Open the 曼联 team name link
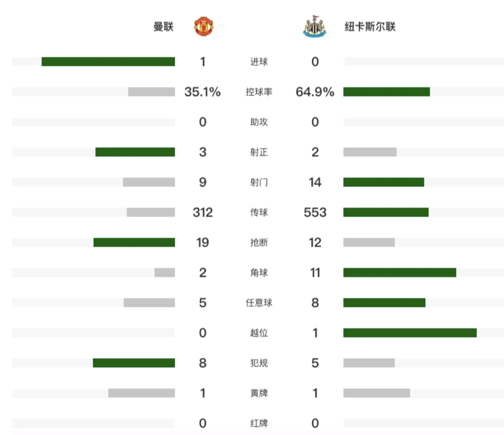Image resolution: width=504 pixels, height=435 pixels. (x=163, y=27)
